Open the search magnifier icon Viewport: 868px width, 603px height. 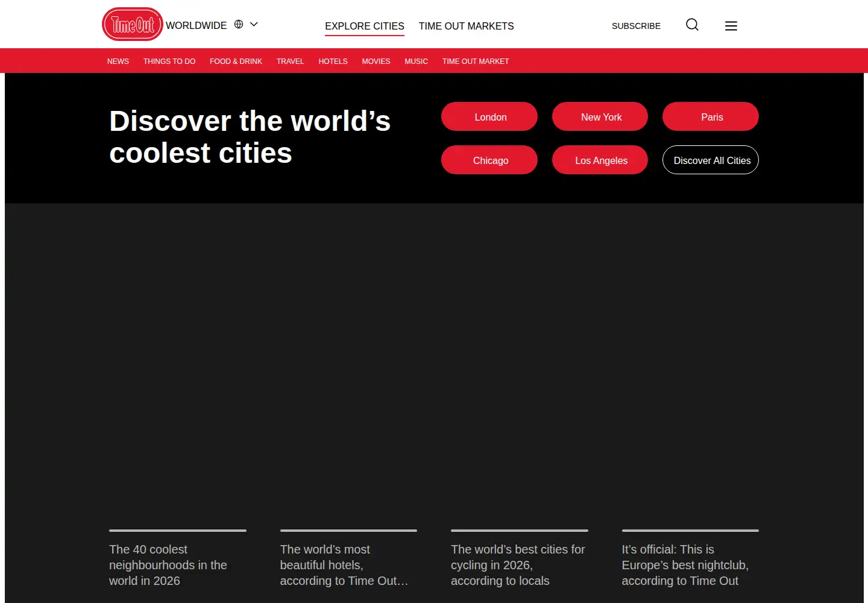pyautogui.click(x=692, y=25)
